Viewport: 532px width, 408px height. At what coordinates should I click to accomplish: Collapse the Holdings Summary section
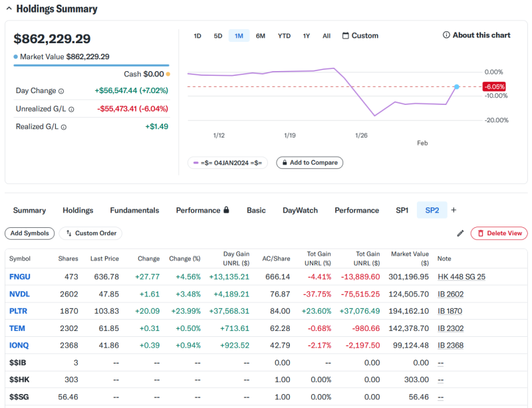click(x=9, y=9)
